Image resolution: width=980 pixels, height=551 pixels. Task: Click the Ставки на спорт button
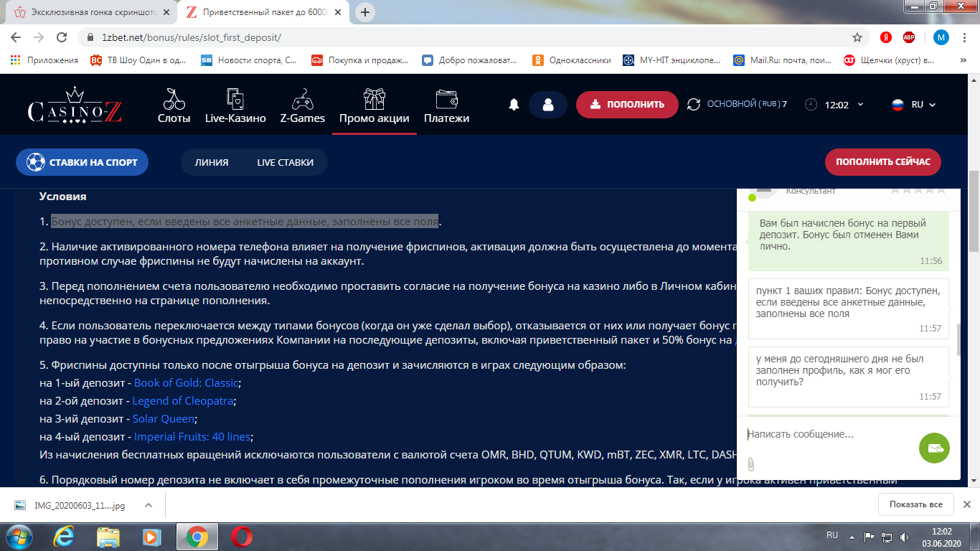tap(82, 162)
